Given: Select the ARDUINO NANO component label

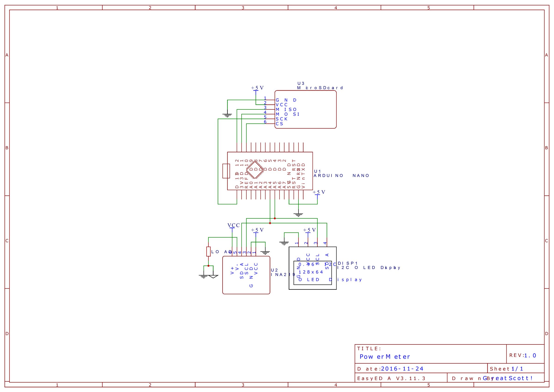Looking at the screenshot, I should click(x=341, y=176).
